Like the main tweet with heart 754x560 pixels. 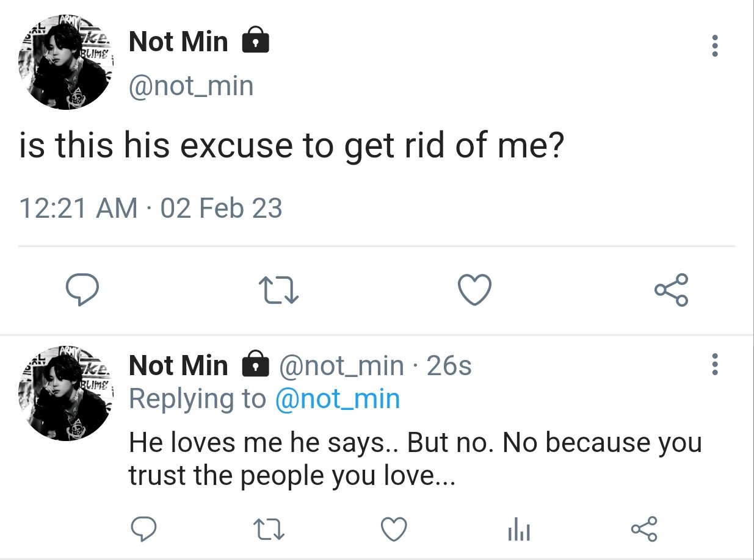474,290
